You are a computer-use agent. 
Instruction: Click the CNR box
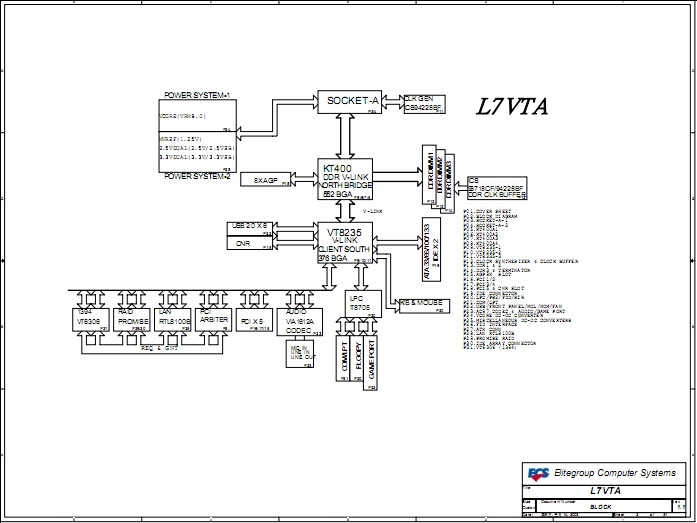click(x=249, y=243)
